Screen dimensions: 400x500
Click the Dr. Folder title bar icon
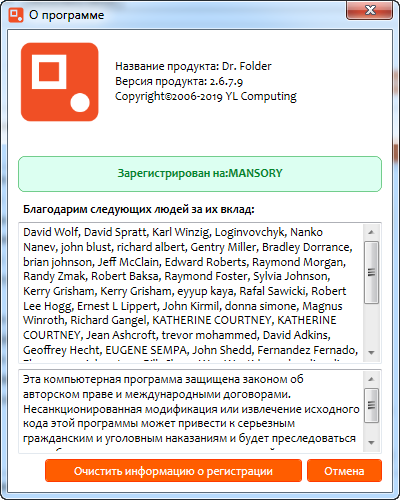click(16, 15)
